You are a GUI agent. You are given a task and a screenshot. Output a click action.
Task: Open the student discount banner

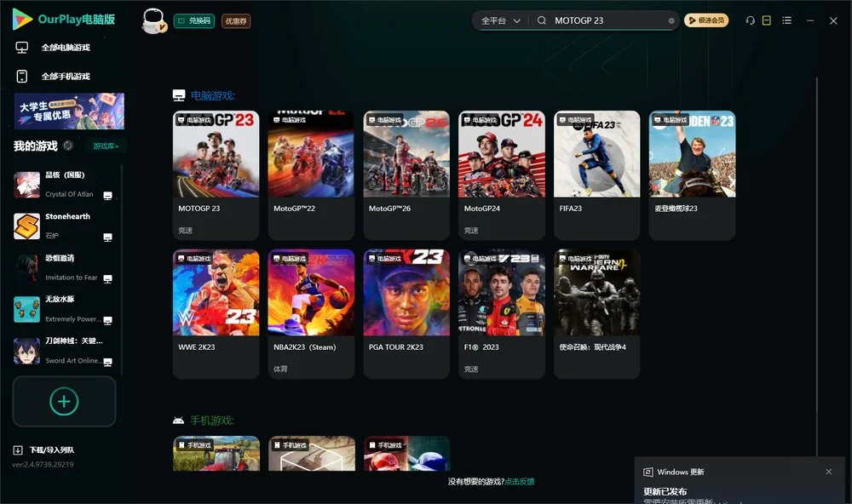point(70,112)
